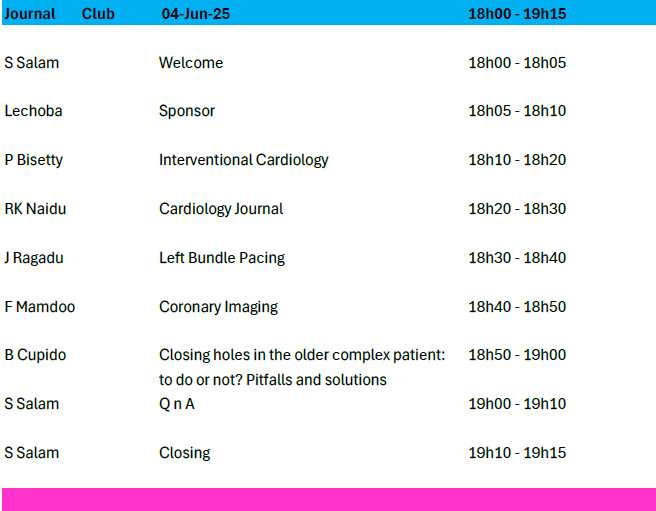Select the "Left Bundle Pacing" topic

(x=222, y=258)
